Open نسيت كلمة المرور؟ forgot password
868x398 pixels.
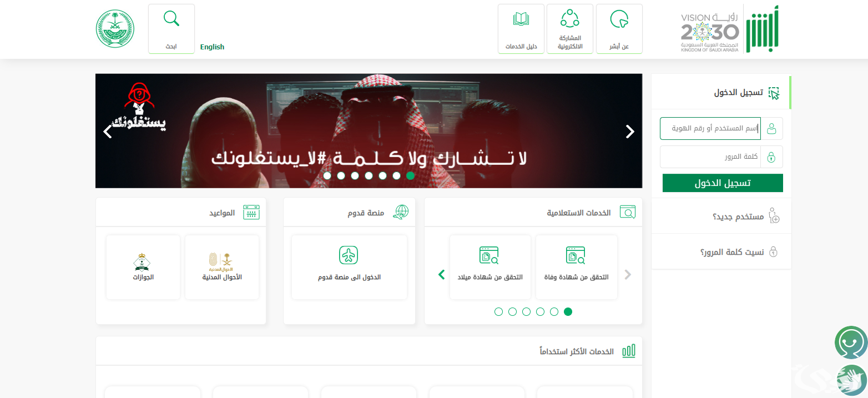click(732, 252)
